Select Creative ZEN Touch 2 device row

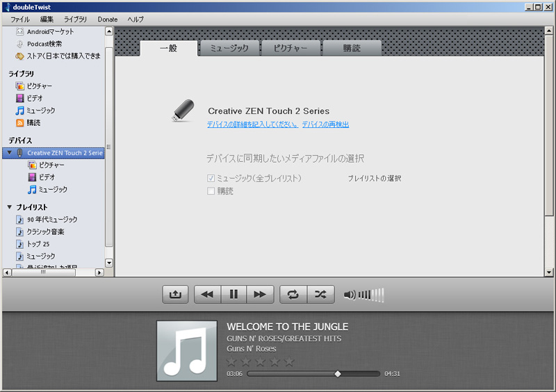pos(54,153)
